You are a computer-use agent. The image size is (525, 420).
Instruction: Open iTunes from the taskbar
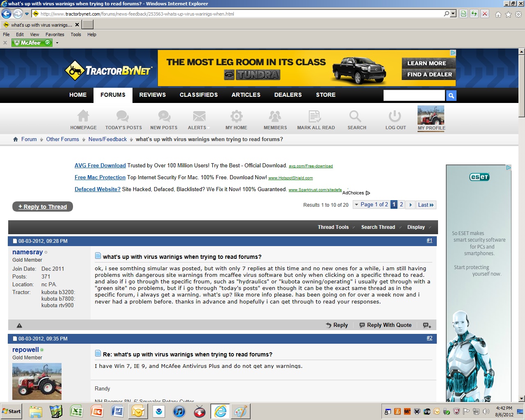(179, 411)
